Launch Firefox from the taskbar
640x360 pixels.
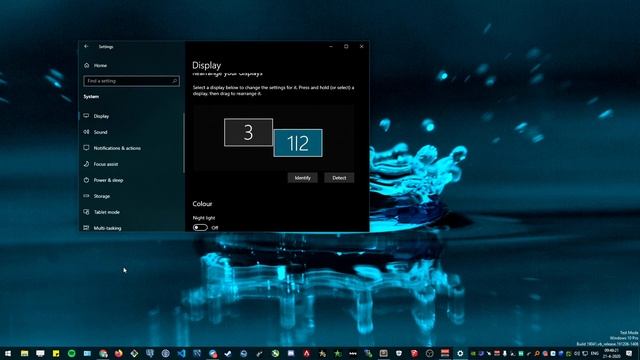point(119,353)
